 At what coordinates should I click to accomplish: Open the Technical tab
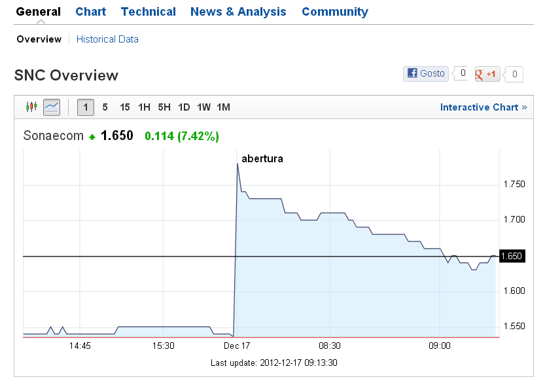[149, 12]
